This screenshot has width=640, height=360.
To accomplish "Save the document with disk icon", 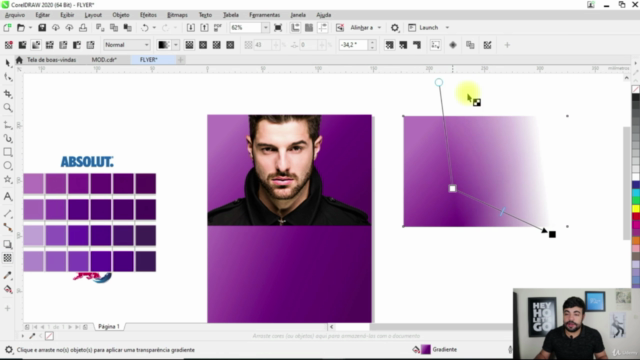I will click(x=42, y=28).
